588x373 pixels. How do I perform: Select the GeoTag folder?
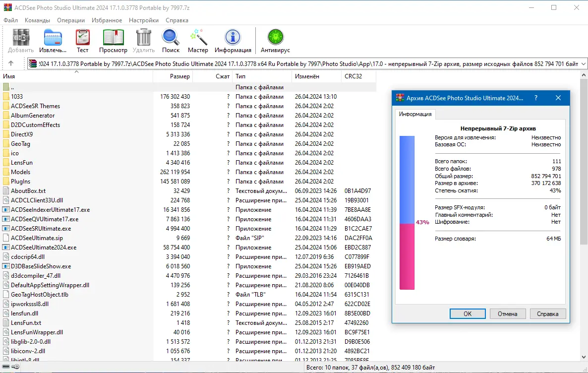[x=20, y=144]
